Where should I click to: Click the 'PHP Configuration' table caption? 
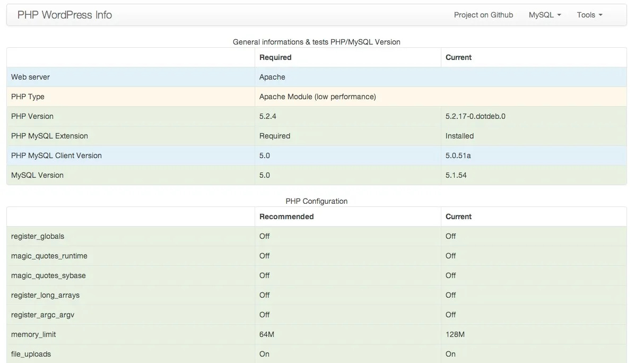point(317,201)
